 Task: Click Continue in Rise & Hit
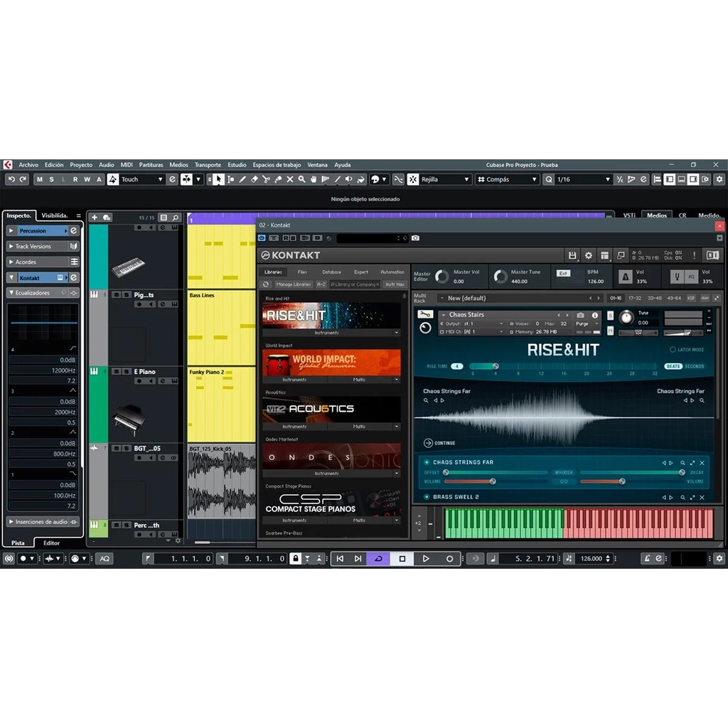click(439, 443)
